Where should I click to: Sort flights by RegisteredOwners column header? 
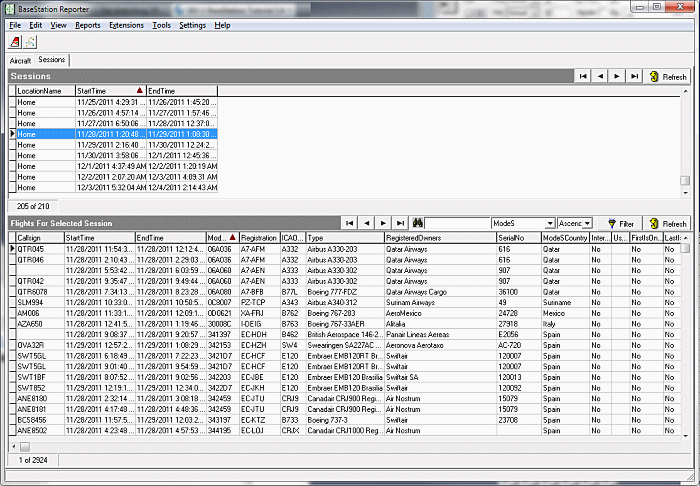point(441,237)
